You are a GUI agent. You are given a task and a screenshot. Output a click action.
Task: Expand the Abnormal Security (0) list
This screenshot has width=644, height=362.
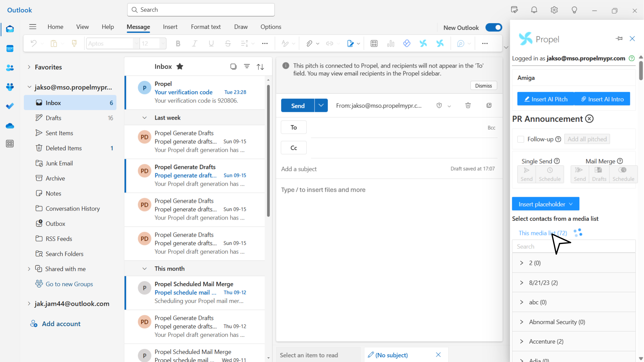(522, 322)
